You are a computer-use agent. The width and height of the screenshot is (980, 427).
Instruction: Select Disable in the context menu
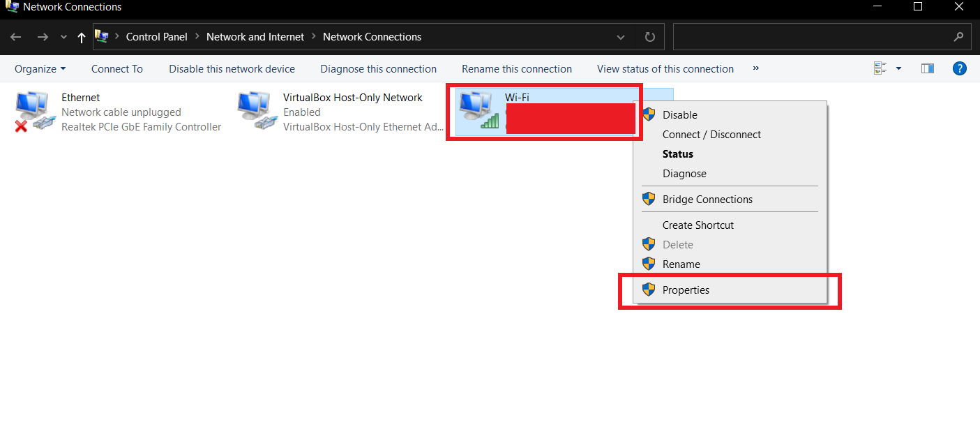(x=679, y=115)
